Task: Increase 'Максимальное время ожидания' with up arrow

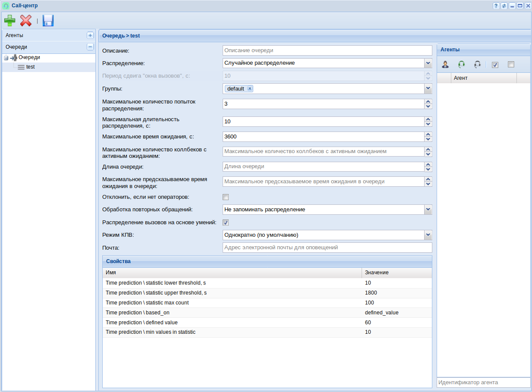Action: pos(428,134)
